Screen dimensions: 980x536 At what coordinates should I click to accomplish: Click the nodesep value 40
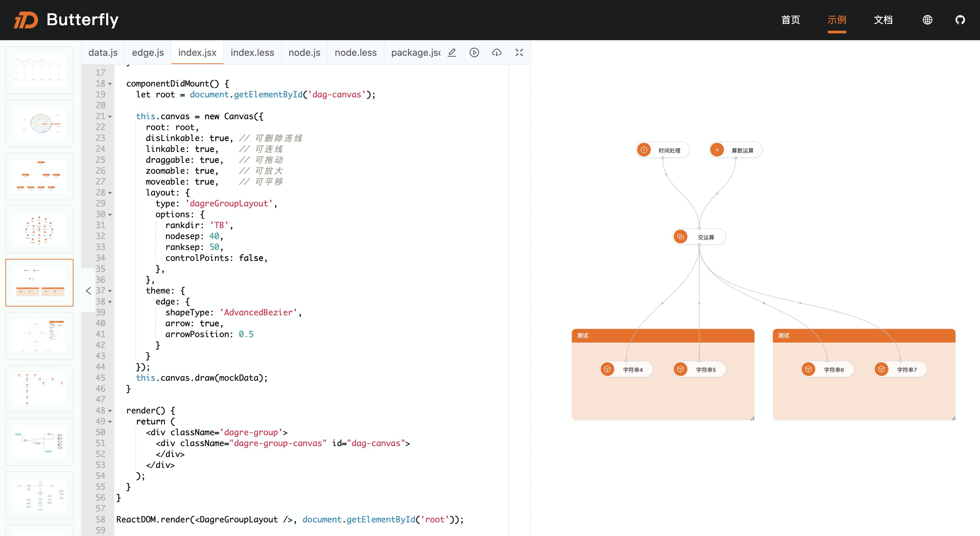pos(214,236)
